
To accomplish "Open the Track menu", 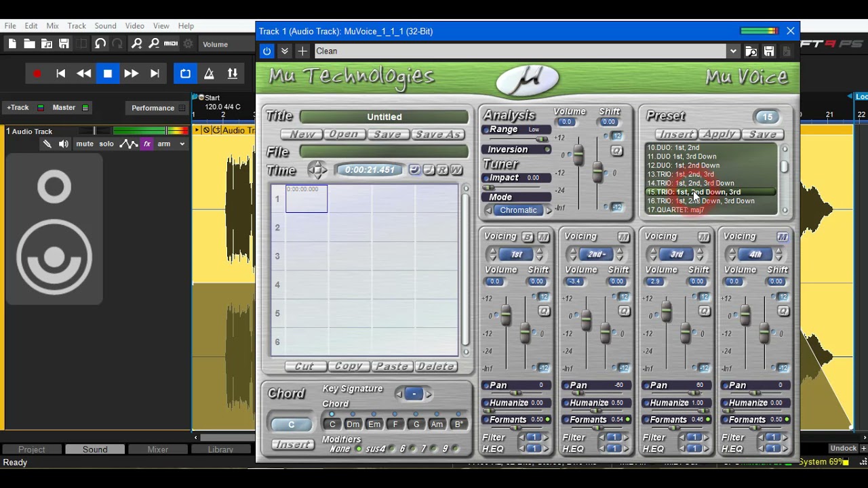I will (77, 26).
